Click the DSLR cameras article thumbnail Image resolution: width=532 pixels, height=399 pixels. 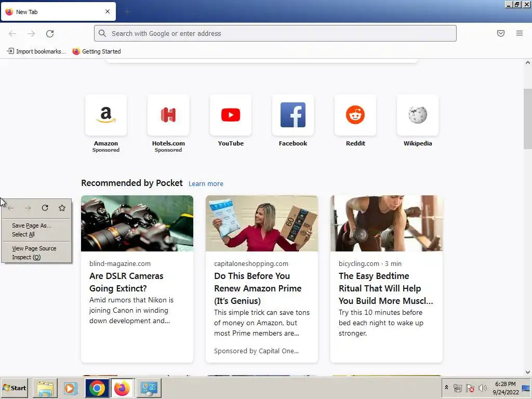[137, 223]
